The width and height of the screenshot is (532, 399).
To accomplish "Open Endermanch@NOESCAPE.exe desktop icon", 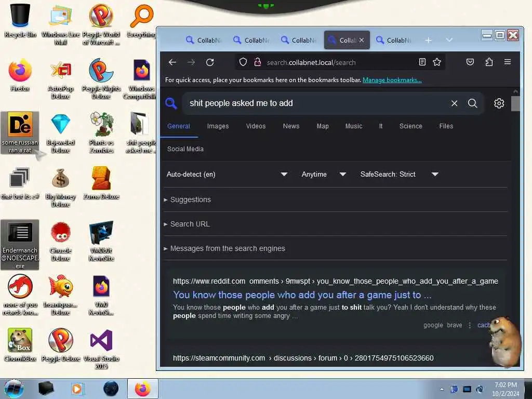I will click(x=20, y=244).
